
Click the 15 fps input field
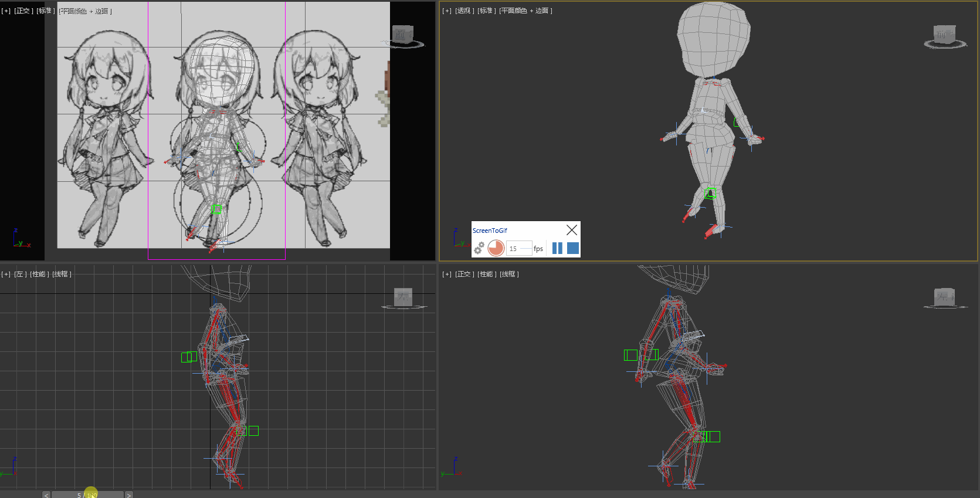pyautogui.click(x=519, y=249)
